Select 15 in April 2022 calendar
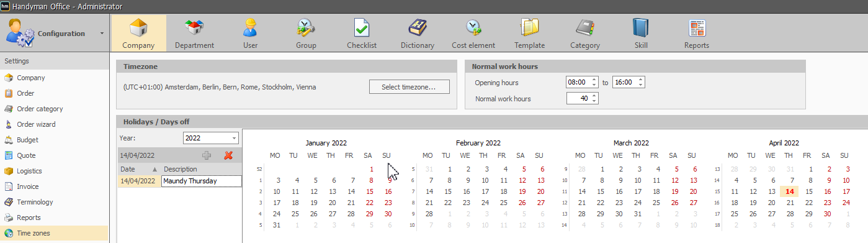The height and width of the screenshot is (243, 868). tap(808, 191)
